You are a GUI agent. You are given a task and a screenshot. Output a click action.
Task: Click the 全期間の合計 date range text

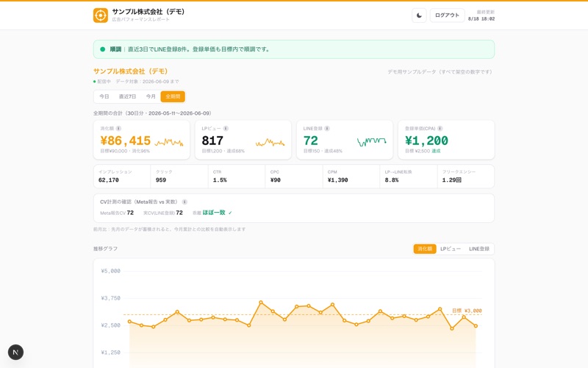[x=152, y=113]
